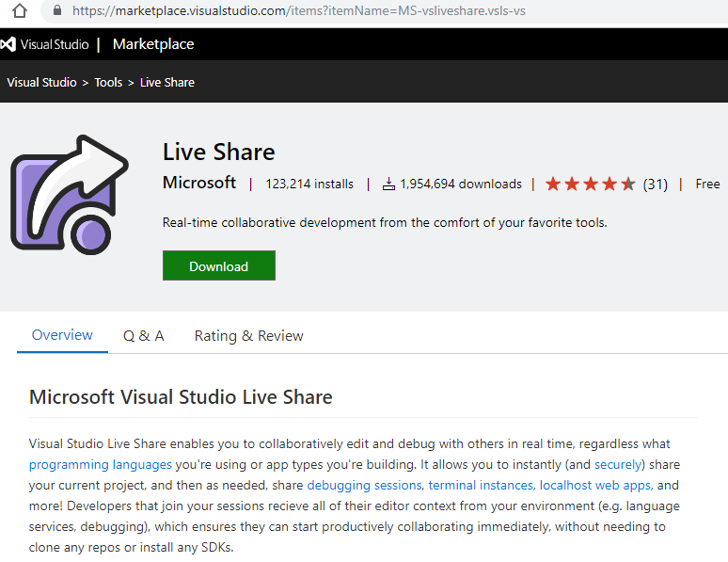The image size is (728, 562).
Task: Open the debugging sessions link
Action: [364, 485]
